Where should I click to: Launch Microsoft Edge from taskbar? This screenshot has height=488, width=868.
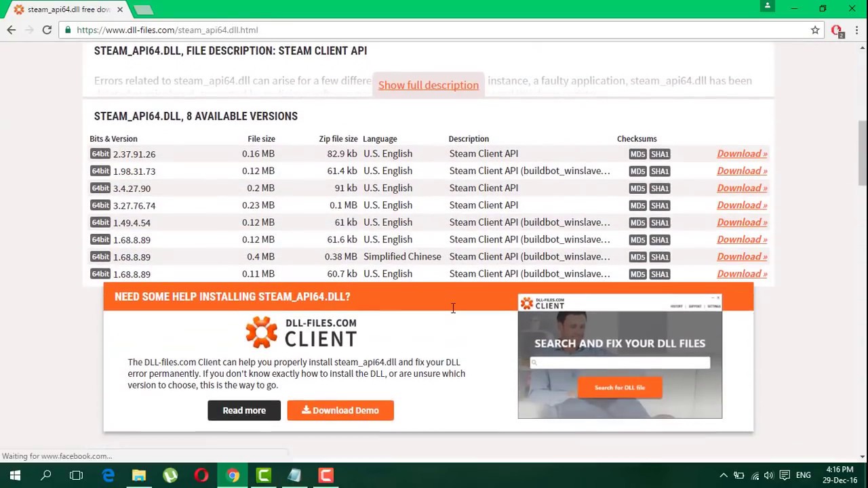[x=108, y=475]
